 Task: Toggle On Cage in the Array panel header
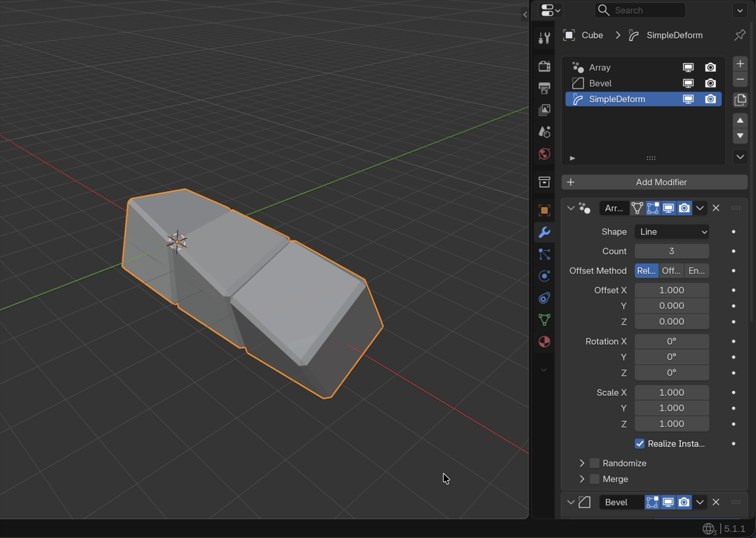pos(637,208)
